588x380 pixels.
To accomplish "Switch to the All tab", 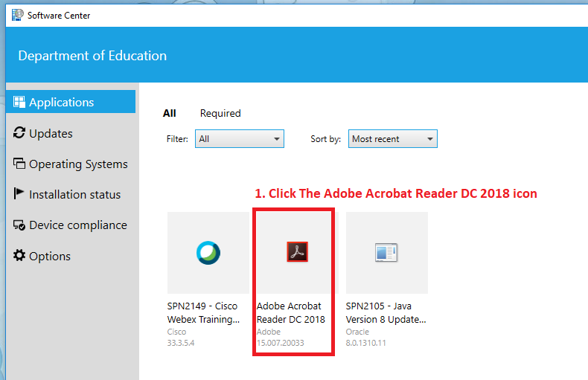I will [x=170, y=113].
